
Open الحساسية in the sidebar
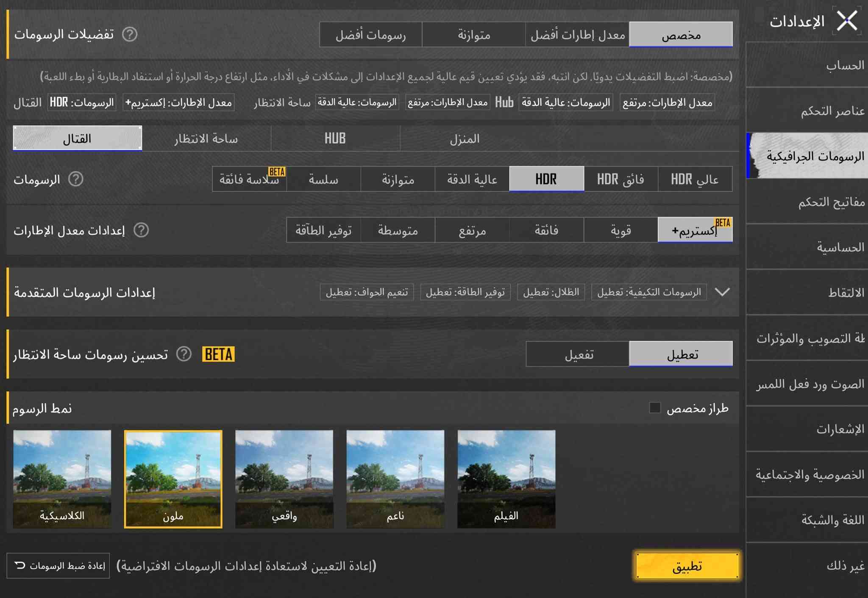807,247
